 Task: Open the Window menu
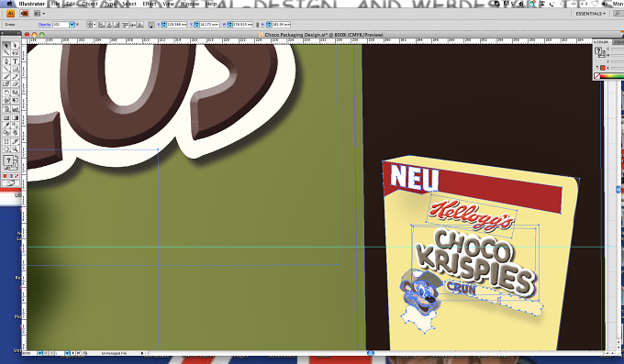[190, 4]
